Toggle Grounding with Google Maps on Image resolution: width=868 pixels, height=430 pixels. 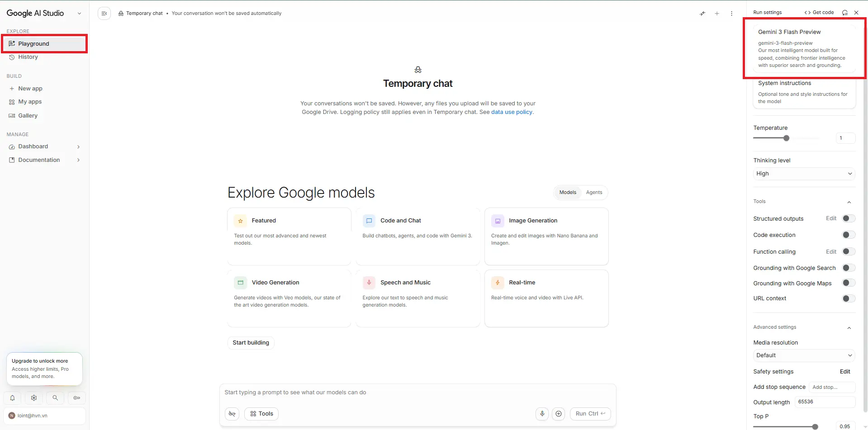(849, 283)
